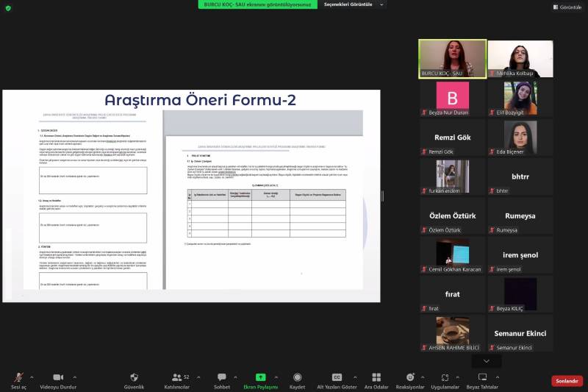Click the green Ekran Paylaşımı icon
Viewport: 588px width, 392px height.
[260, 378]
